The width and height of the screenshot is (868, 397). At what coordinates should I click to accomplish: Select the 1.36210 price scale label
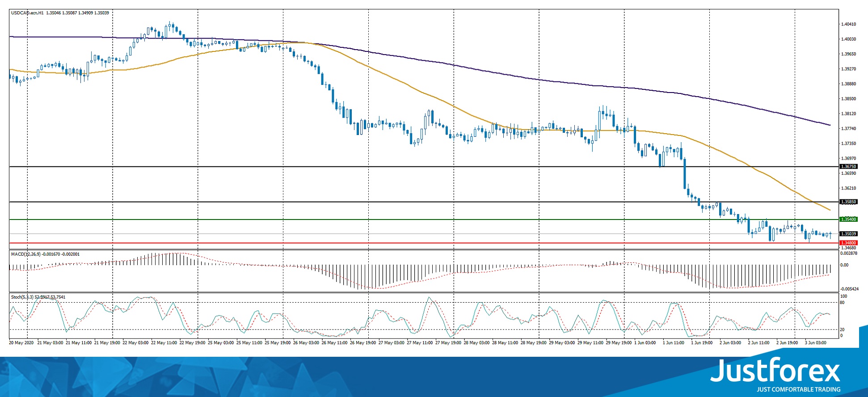848,188
